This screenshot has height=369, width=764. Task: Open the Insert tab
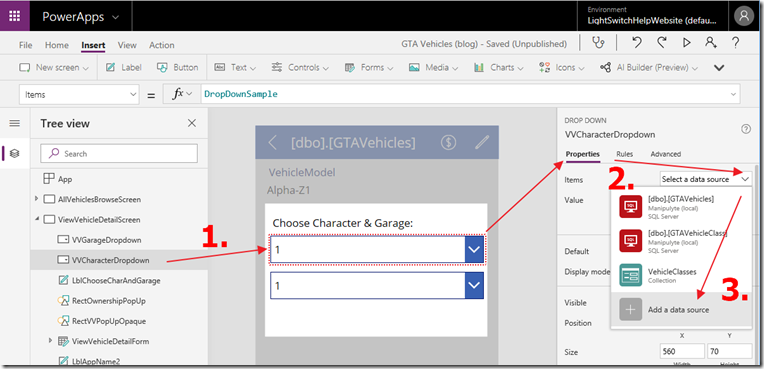click(93, 45)
